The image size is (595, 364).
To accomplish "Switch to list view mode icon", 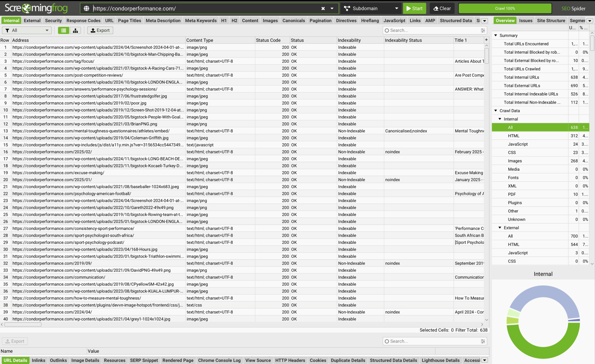I will [63, 30].
